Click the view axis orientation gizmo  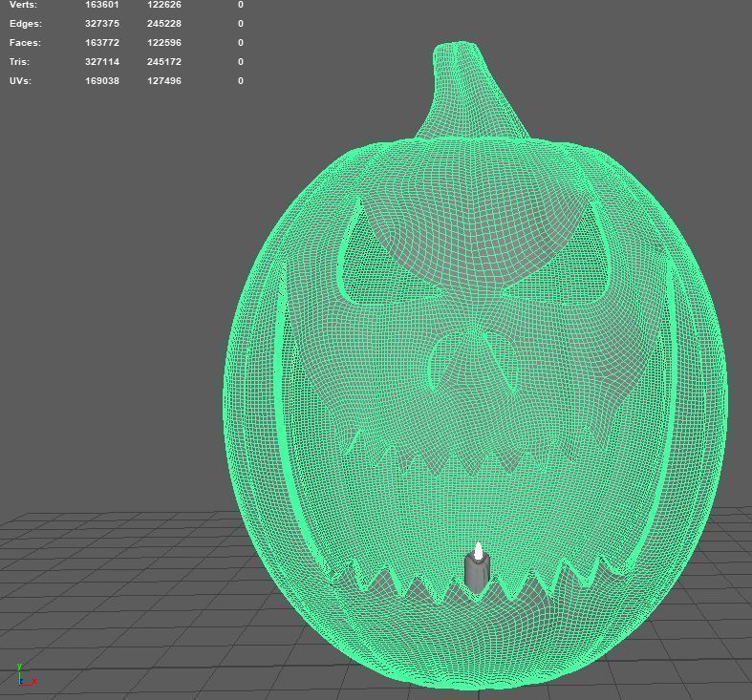(x=27, y=675)
